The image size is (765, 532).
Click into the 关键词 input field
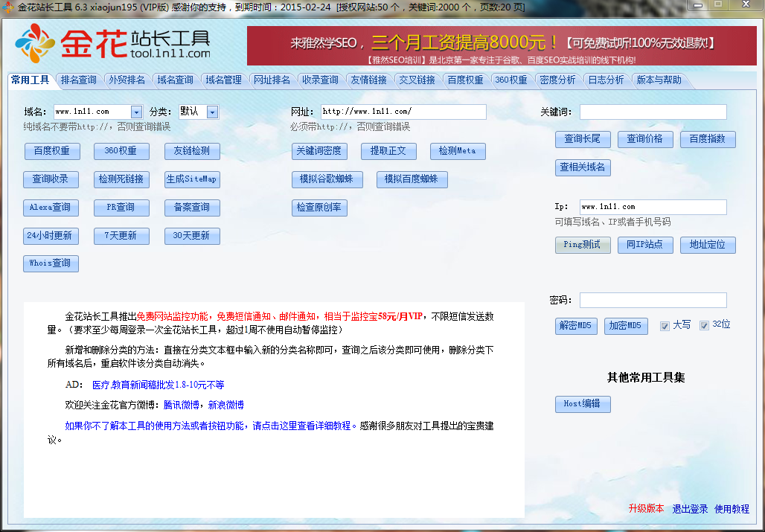(x=653, y=112)
